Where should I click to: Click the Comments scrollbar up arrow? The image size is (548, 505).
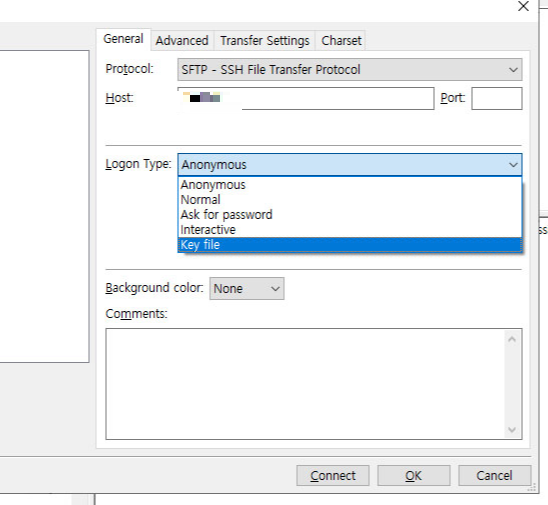[x=512, y=339]
